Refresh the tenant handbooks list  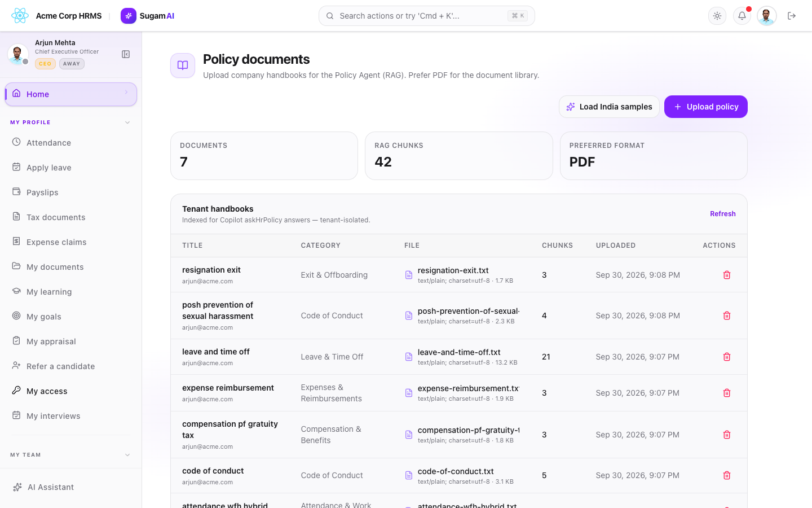tap(723, 214)
